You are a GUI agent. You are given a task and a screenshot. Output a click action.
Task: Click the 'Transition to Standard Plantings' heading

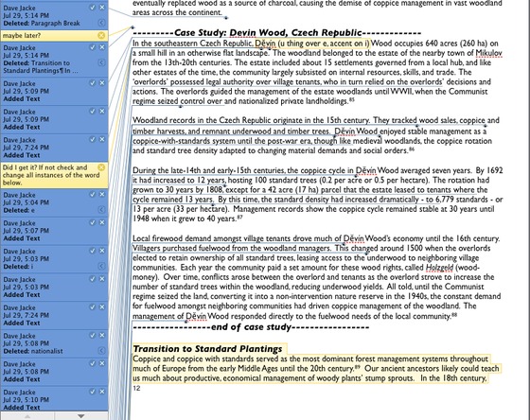[x=207, y=349]
